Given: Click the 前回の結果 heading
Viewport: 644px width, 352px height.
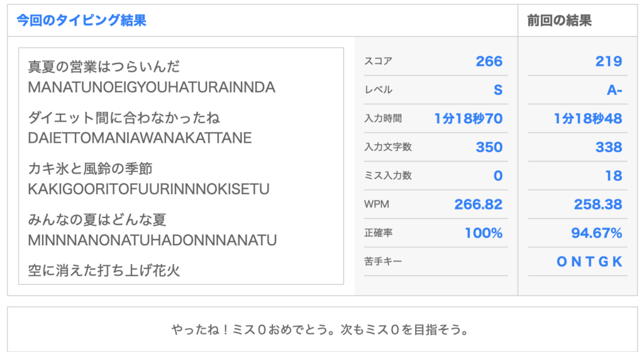Looking at the screenshot, I should click(559, 20).
